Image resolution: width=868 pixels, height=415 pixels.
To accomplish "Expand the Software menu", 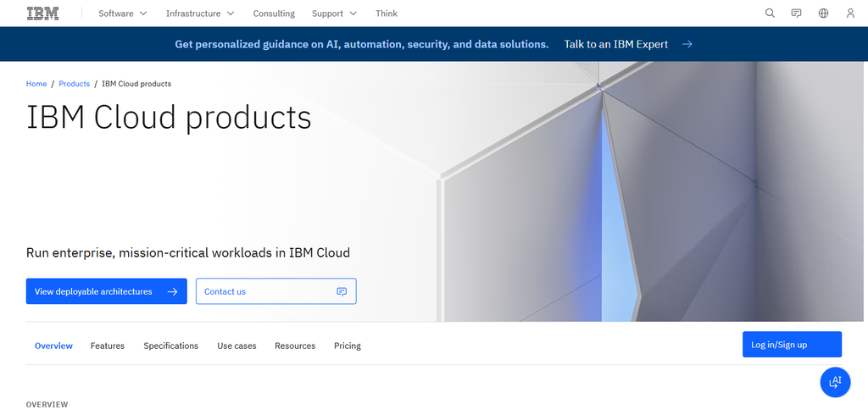I will pyautogui.click(x=123, y=14).
